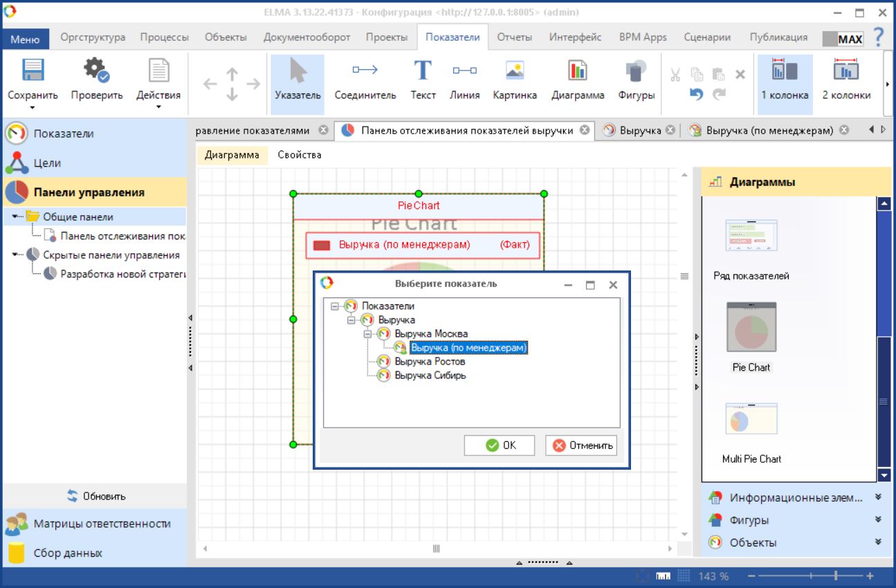Click the Ряд показателей diagram thumbnail

click(x=751, y=235)
